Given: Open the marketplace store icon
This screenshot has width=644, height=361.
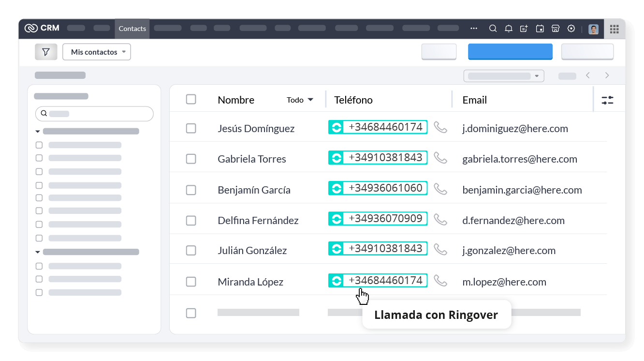Looking at the screenshot, I should point(555,29).
